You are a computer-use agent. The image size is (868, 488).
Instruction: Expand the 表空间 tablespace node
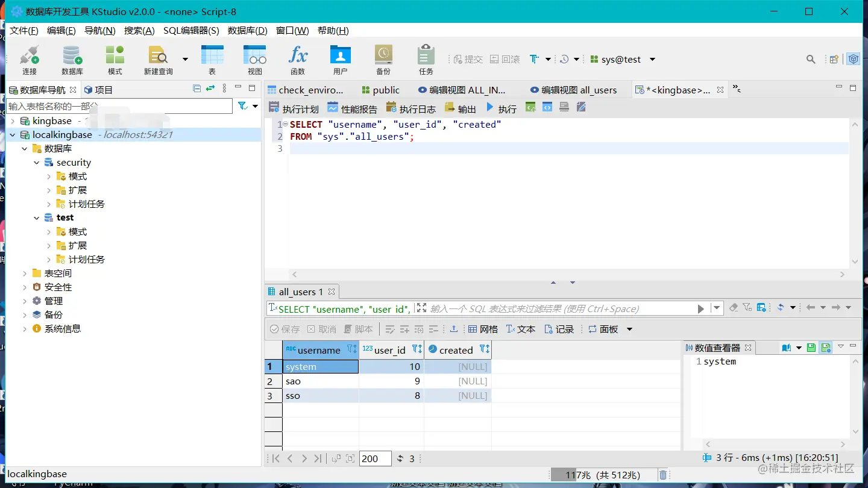[x=25, y=274]
